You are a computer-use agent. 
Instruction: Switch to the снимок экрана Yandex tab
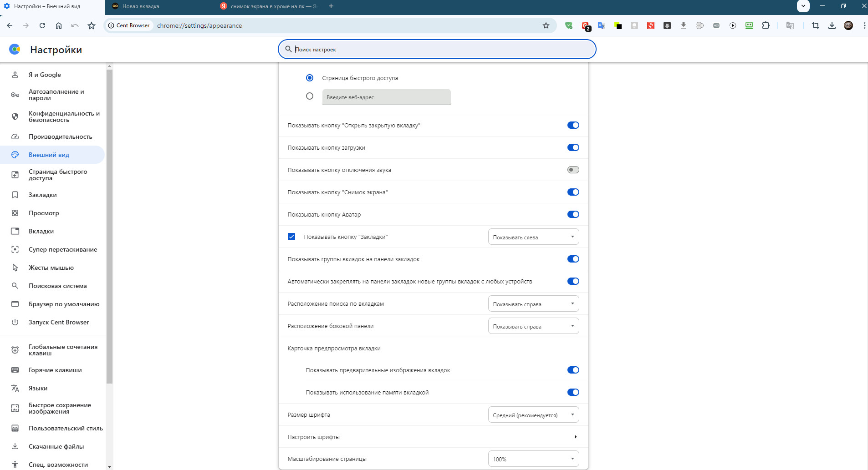pyautogui.click(x=269, y=6)
